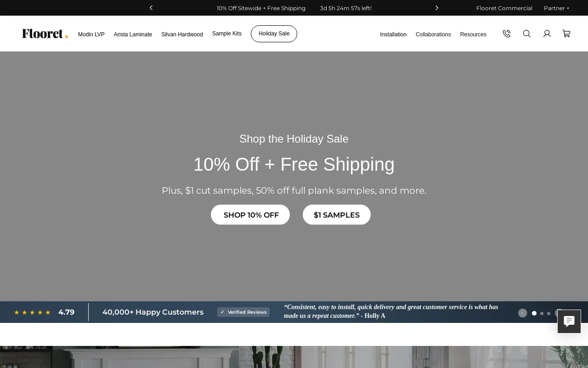588x368 pixels.
Task: Open the search magnifier icon
Action: tap(527, 34)
